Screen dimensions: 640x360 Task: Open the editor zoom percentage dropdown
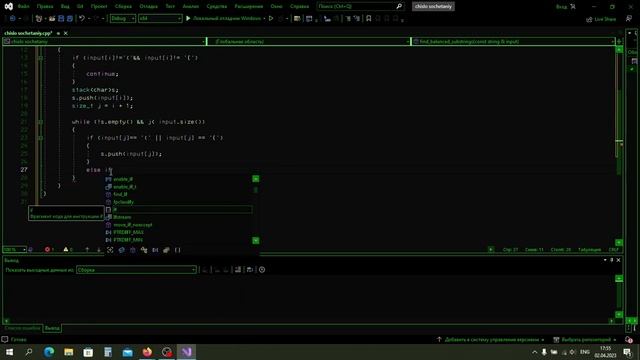15,249
